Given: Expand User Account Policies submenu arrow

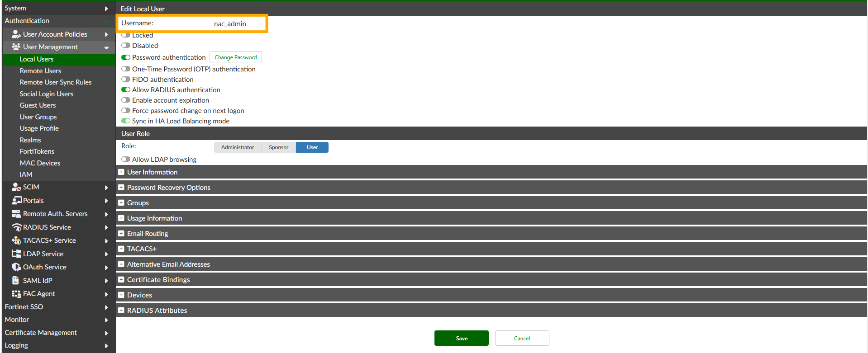Looking at the screenshot, I should (x=106, y=34).
